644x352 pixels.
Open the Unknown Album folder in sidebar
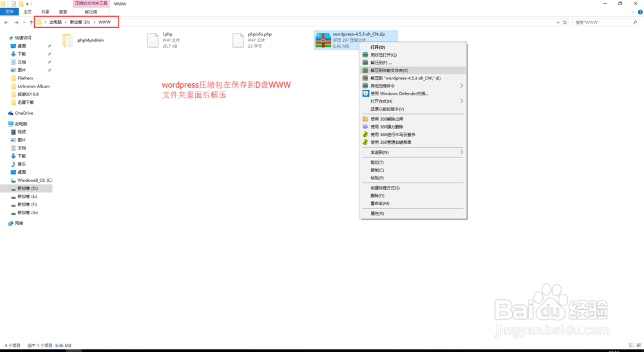[33, 86]
